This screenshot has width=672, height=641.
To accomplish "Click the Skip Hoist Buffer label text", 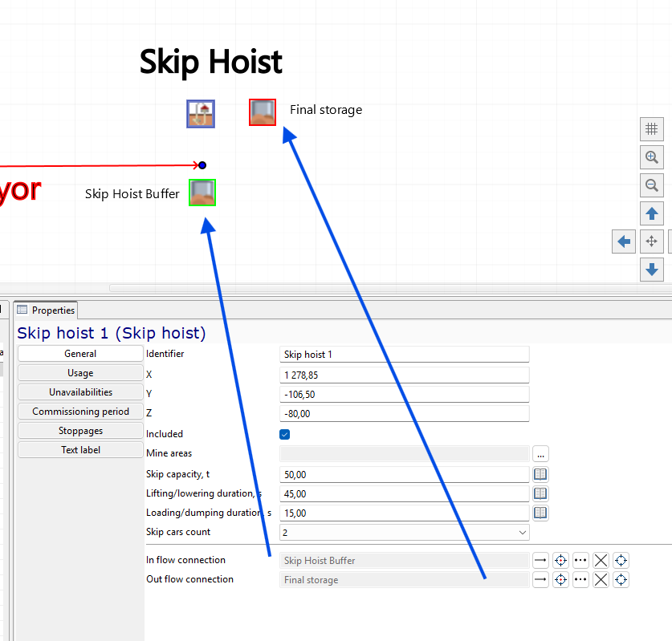I will 132,194.
